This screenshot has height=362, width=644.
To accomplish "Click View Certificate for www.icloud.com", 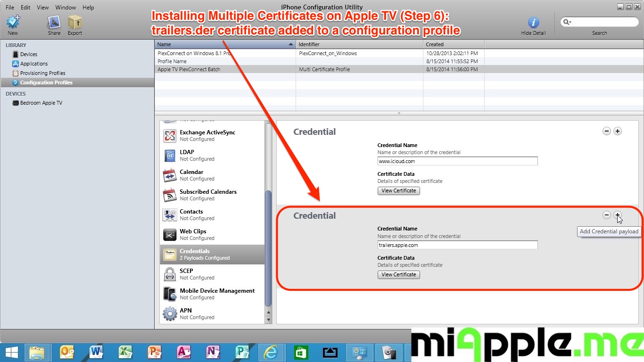I will [x=398, y=191].
